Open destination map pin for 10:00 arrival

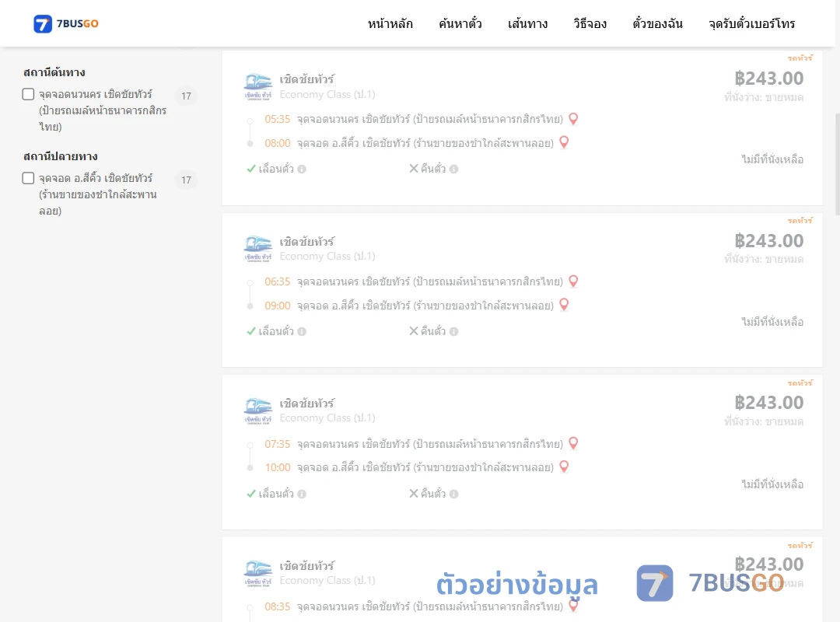(x=564, y=466)
